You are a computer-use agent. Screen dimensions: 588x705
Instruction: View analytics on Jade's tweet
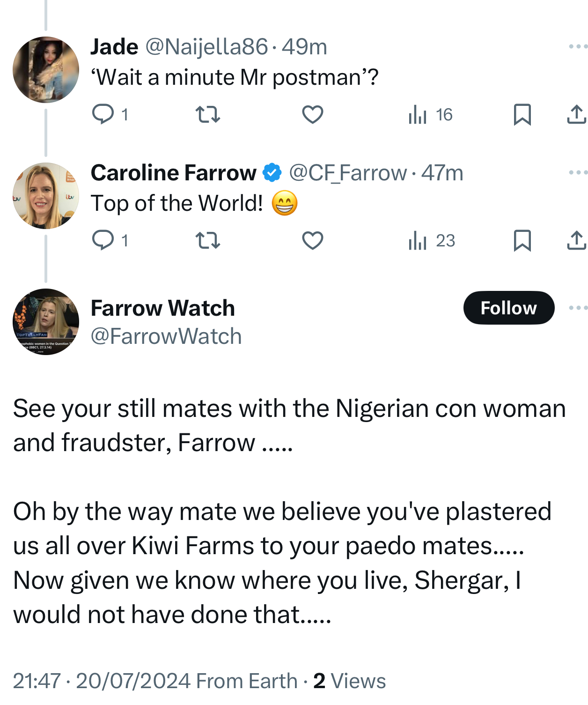(x=418, y=114)
